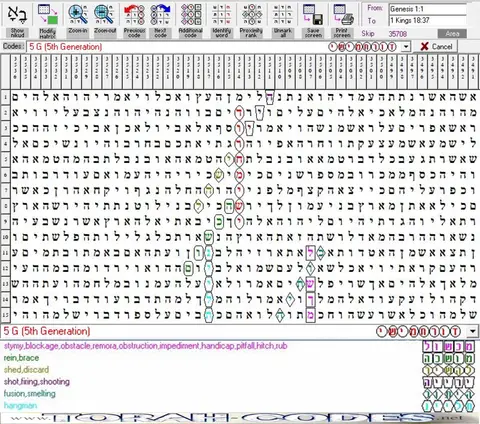Click the green boxed Hebrew word beside rein,brace
The height and width of the screenshot is (424, 480).
click(x=448, y=359)
